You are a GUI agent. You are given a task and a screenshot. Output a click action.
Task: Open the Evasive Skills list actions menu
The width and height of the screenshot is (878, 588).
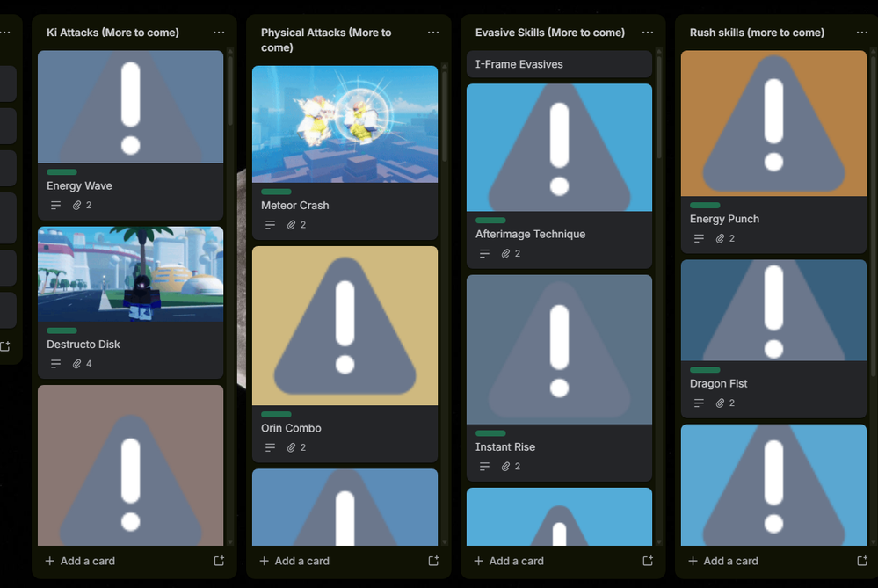[648, 33]
